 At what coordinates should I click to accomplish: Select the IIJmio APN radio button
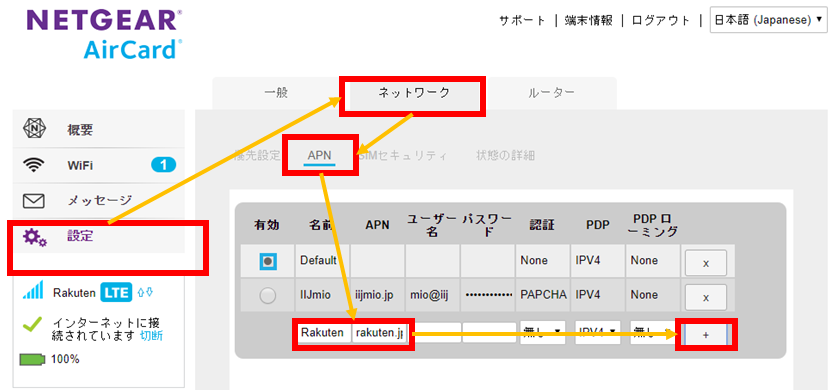pos(268,295)
